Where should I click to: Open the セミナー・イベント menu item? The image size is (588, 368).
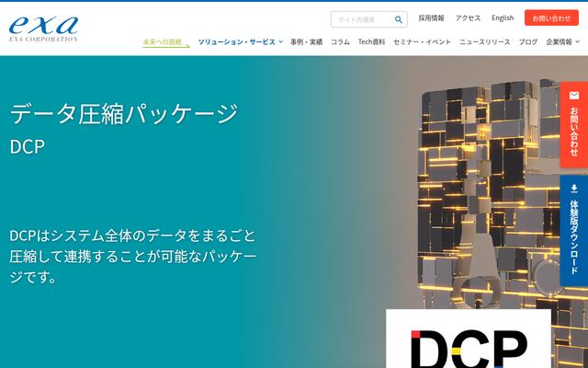(422, 42)
